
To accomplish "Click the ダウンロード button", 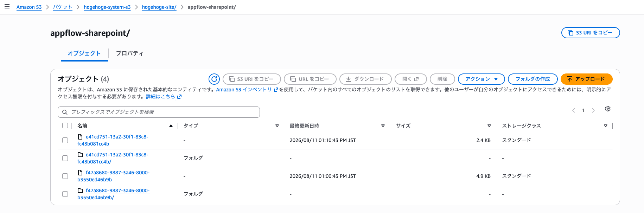I will click(365, 79).
